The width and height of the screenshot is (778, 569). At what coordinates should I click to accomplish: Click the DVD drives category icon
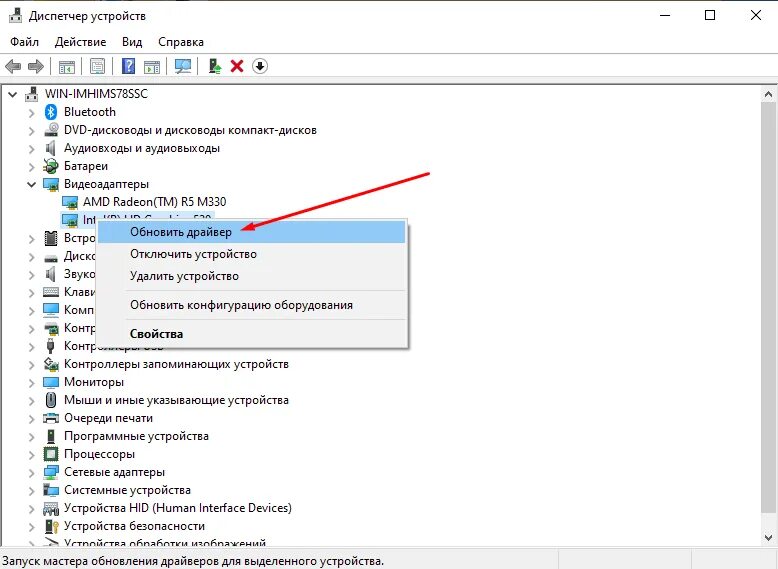click(x=51, y=130)
